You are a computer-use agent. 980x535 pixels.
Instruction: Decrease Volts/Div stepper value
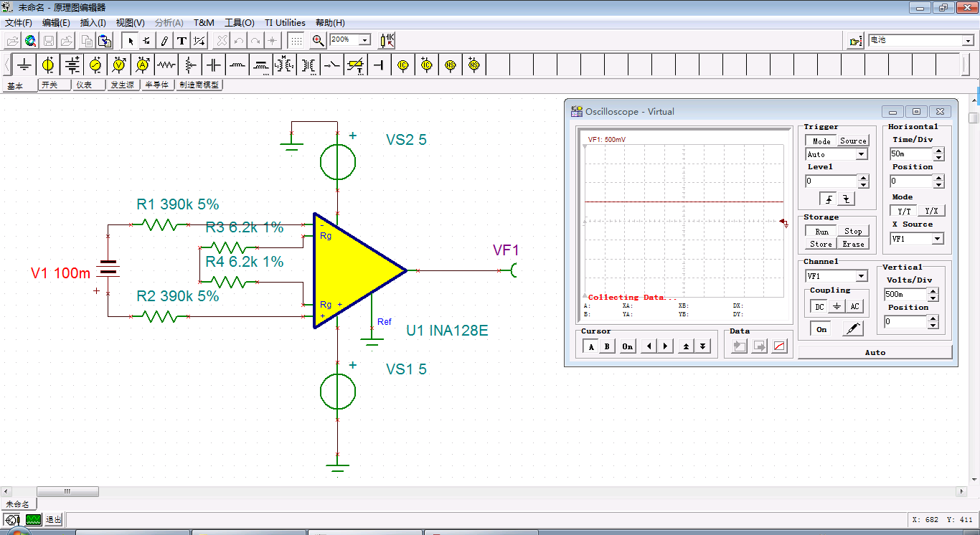[x=933, y=298]
